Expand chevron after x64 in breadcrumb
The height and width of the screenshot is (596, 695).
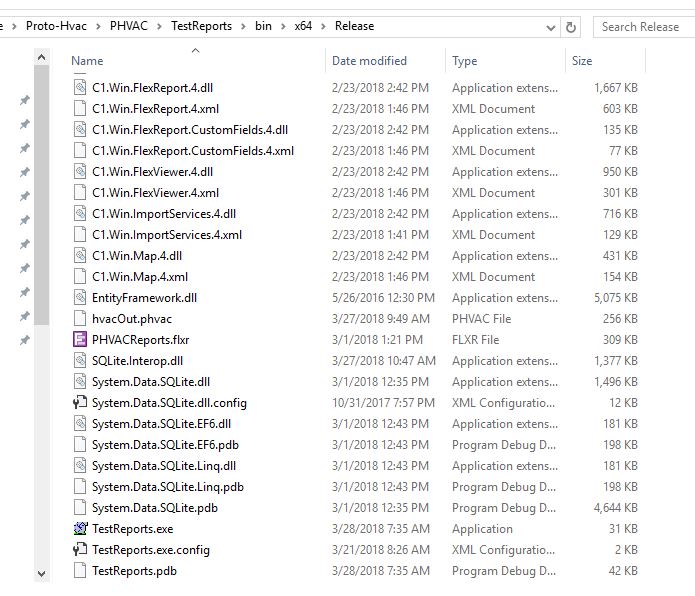tap(323, 27)
